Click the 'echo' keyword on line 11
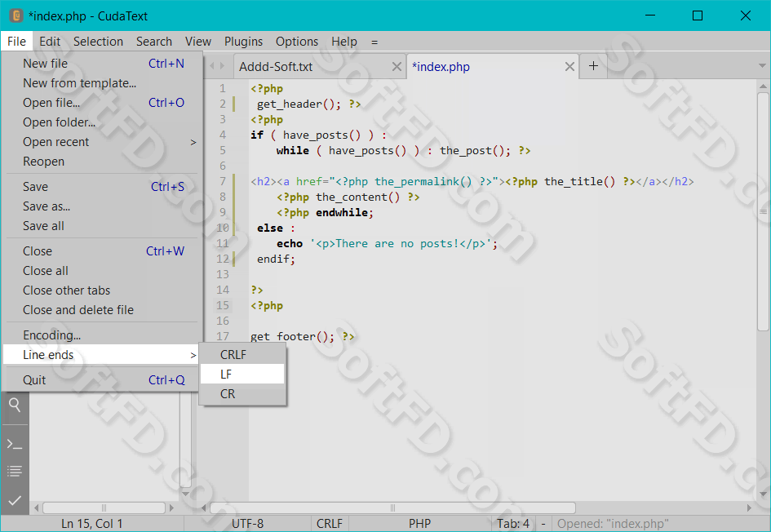The width and height of the screenshot is (771, 532). tap(290, 243)
